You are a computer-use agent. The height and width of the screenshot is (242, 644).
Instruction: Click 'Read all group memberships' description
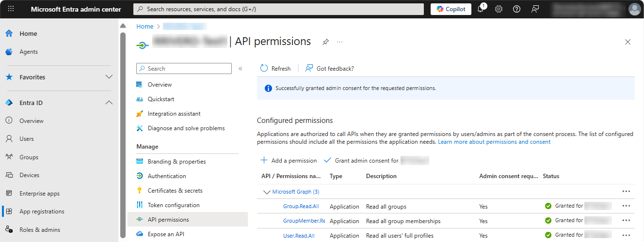[x=403, y=221]
